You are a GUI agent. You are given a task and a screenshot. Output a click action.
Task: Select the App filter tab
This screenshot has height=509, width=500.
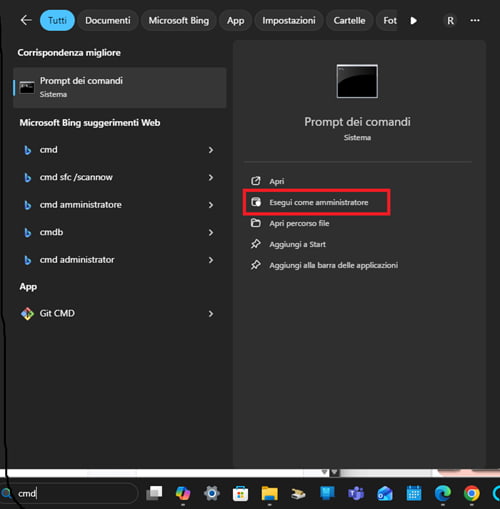click(235, 20)
